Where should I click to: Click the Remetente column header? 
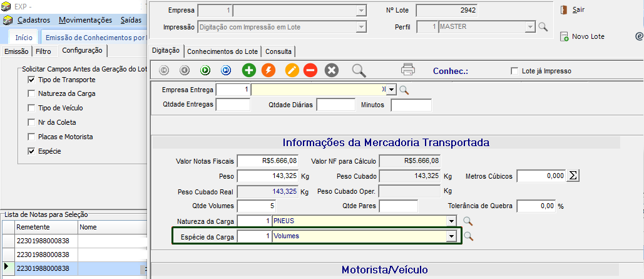(x=46, y=227)
